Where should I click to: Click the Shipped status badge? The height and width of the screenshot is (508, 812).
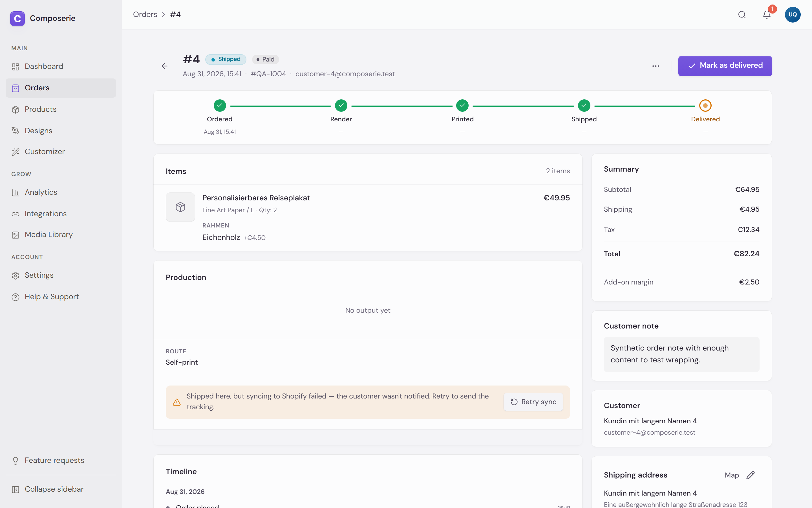coord(226,59)
